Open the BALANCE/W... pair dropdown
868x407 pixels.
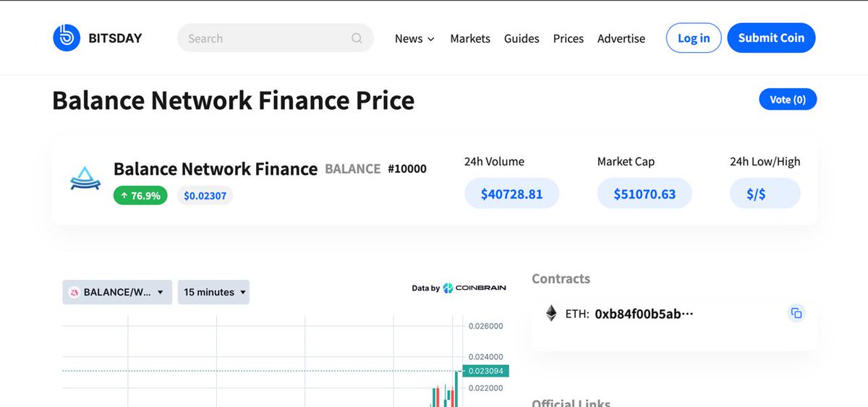click(117, 292)
